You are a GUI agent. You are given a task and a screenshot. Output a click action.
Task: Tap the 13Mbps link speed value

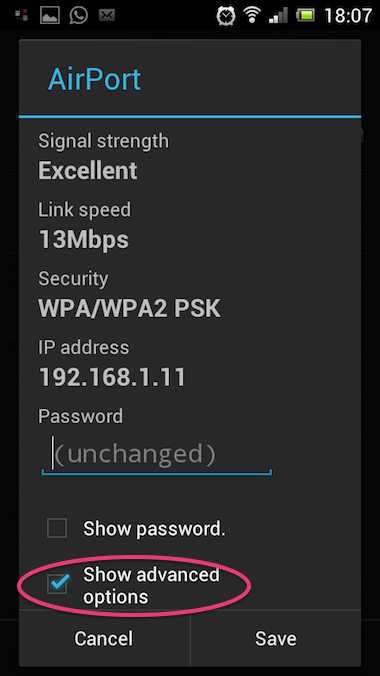tap(84, 239)
